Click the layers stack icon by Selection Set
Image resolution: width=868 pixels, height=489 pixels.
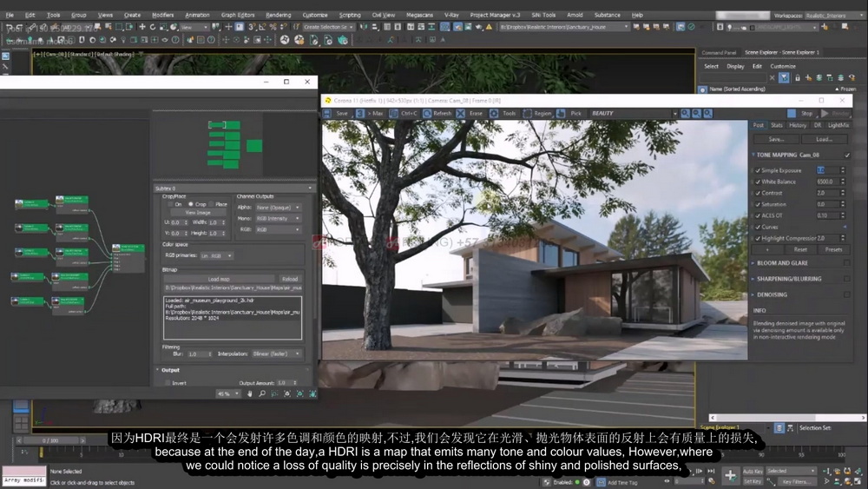point(779,428)
